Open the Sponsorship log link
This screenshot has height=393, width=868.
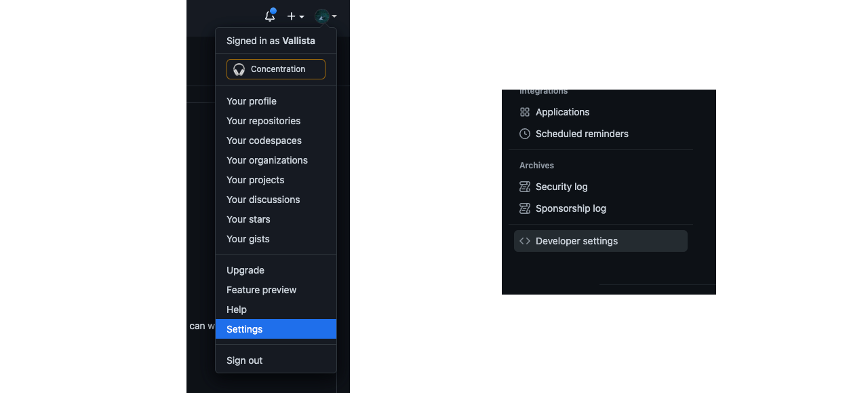[x=571, y=208]
